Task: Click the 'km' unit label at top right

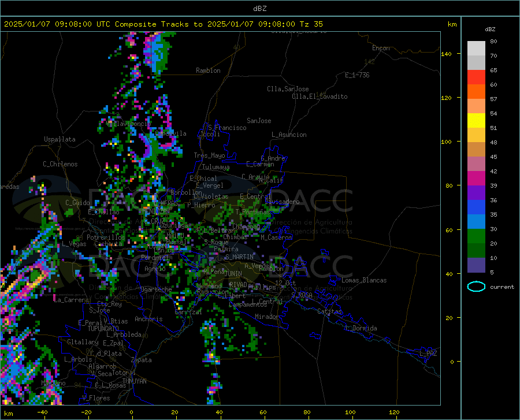Action: 452,24
